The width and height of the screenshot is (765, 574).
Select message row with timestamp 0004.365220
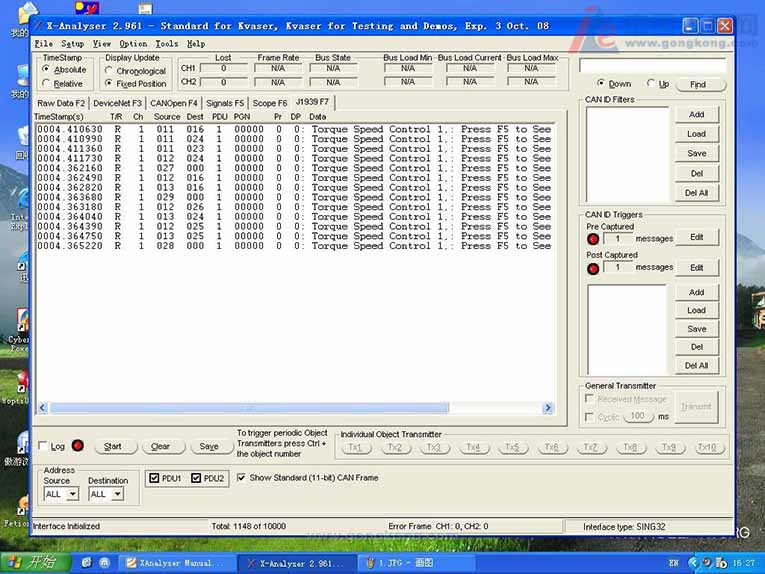(x=294, y=246)
